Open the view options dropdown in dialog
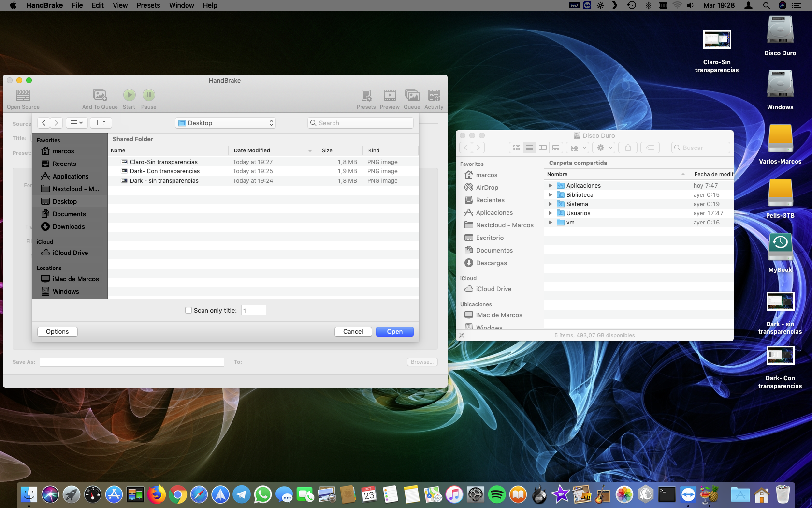Image resolution: width=812 pixels, height=508 pixels. click(x=76, y=123)
